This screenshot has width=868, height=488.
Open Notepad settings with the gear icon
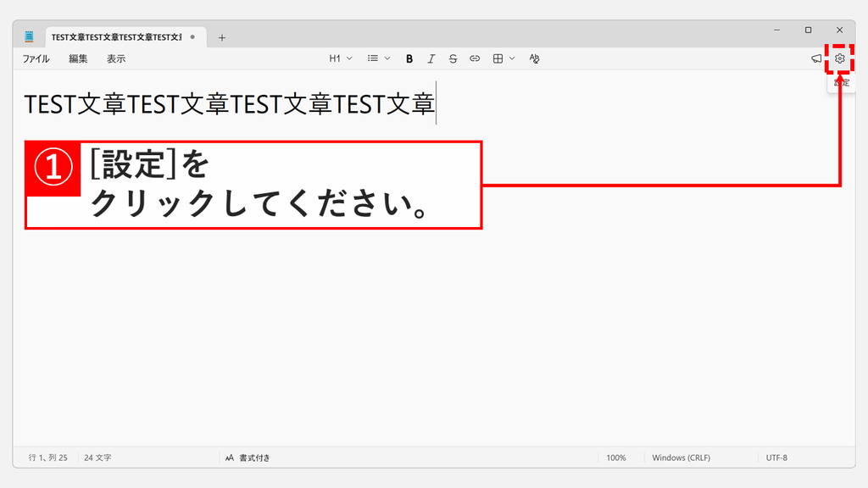(840, 58)
